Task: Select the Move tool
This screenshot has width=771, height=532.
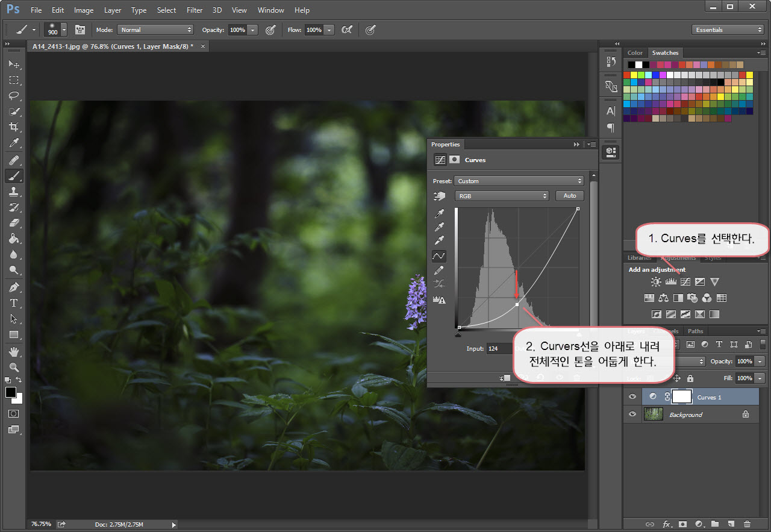Action: [x=14, y=64]
